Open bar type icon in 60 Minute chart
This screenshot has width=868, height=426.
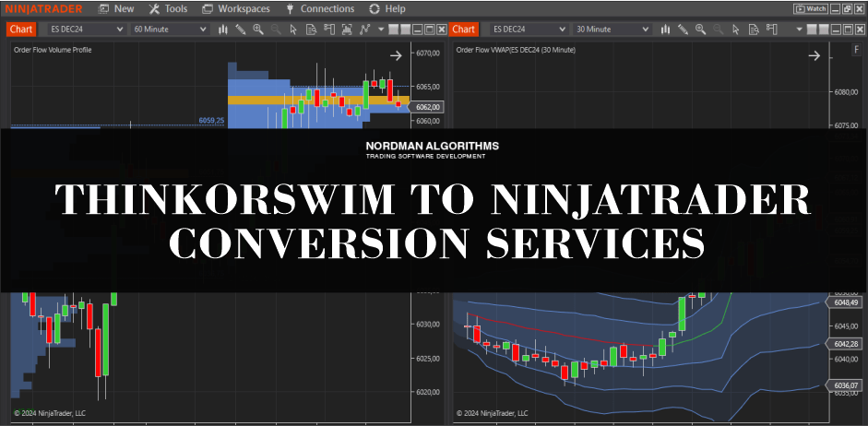(223, 30)
